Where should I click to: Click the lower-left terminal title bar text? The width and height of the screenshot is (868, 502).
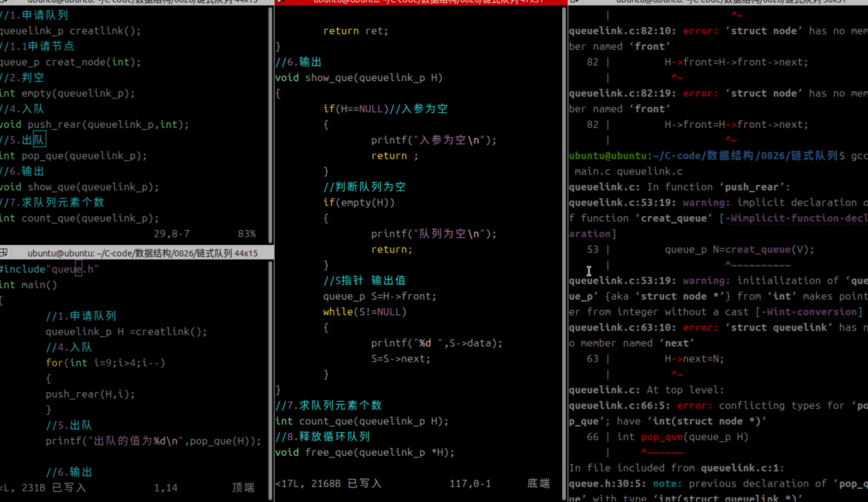(143, 253)
